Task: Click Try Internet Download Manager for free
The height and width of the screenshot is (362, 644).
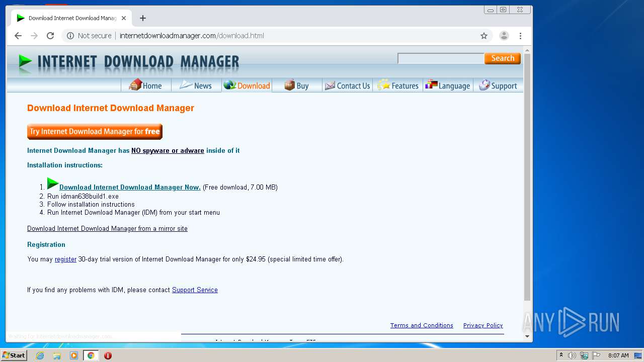Action: pyautogui.click(x=95, y=132)
